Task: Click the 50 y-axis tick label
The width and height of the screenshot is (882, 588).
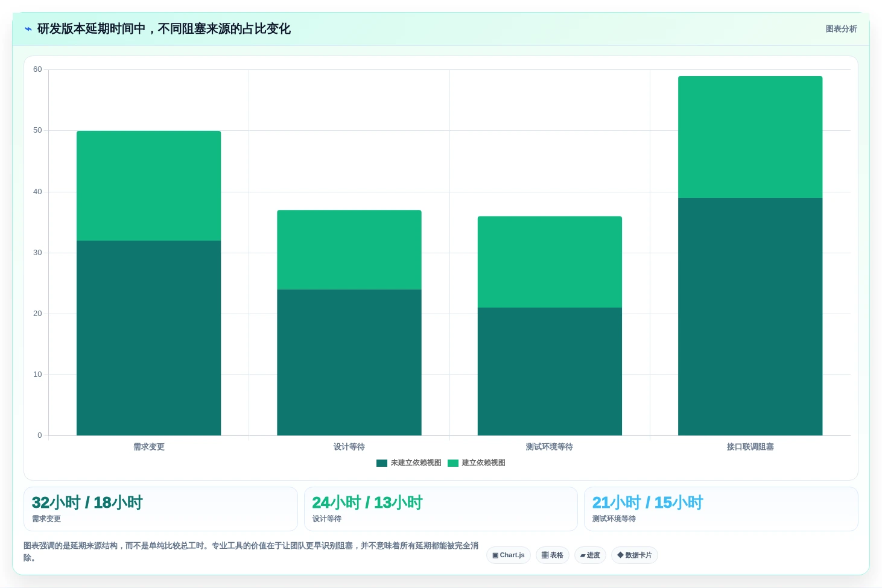Action: [x=37, y=130]
